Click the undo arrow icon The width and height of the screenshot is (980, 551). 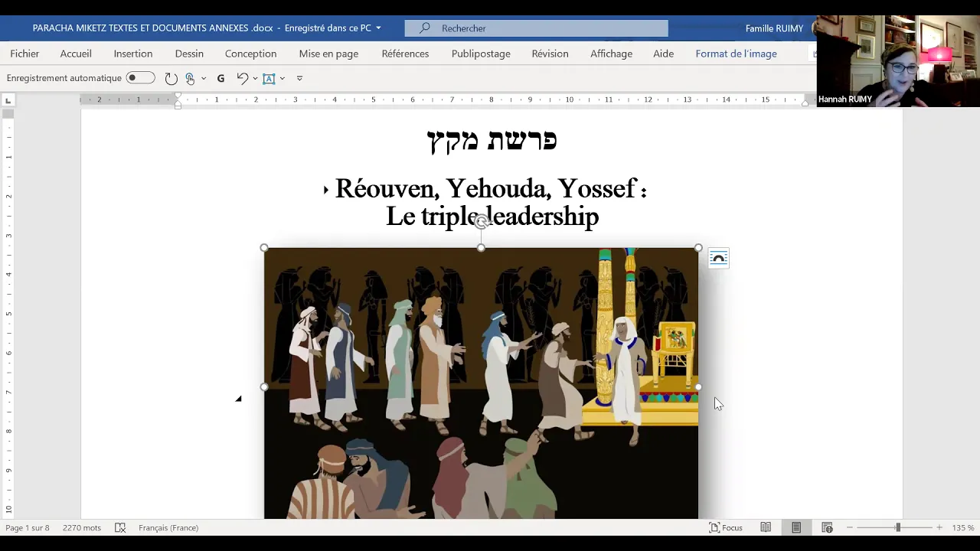point(242,78)
